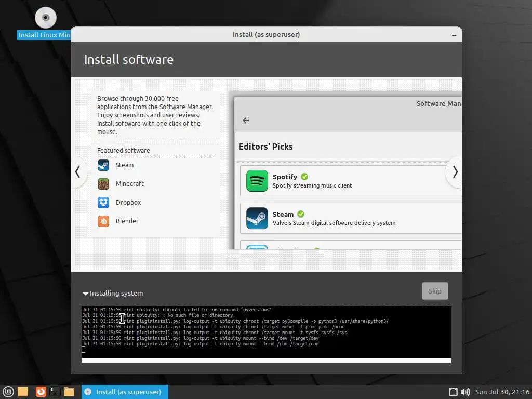The width and height of the screenshot is (532, 399).
Task: Click the Blender label in Featured software
Action: (127, 221)
